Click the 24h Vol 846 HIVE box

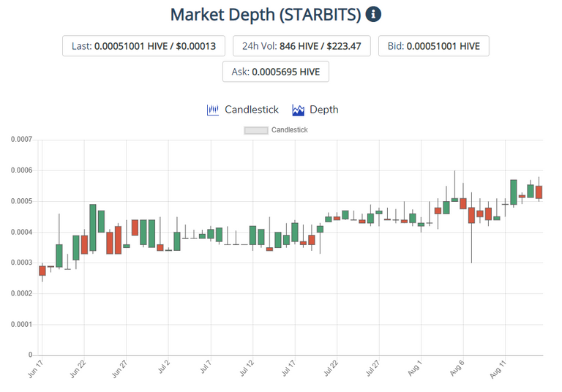[301, 46]
